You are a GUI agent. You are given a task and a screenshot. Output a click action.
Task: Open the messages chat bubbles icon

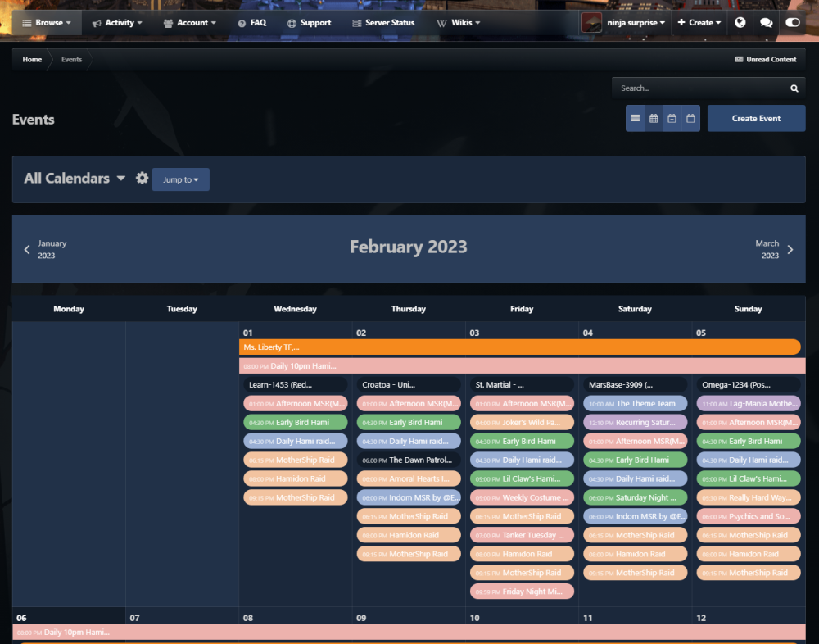[766, 23]
